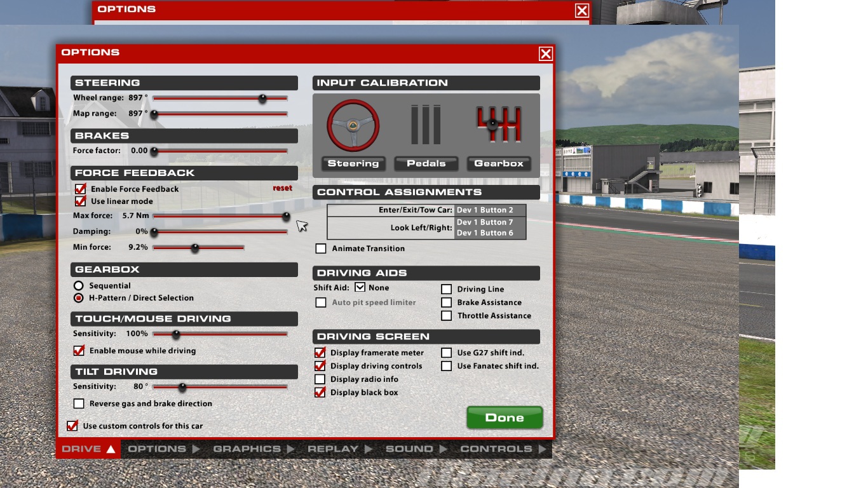Turn on Display radio info

(x=320, y=379)
